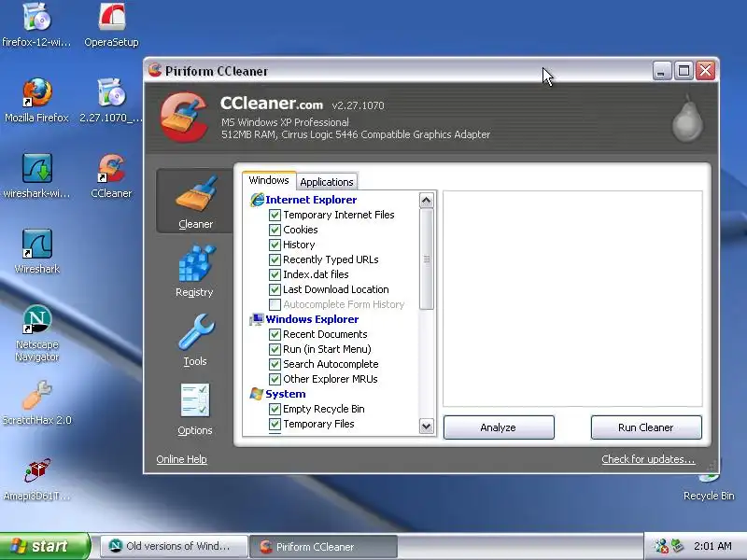Minimize the CCleaner window
The height and width of the screenshot is (560, 747).
pyautogui.click(x=662, y=71)
